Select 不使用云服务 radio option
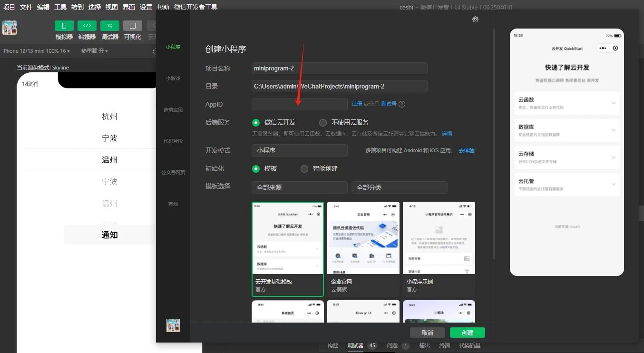644x353 pixels. tap(323, 123)
